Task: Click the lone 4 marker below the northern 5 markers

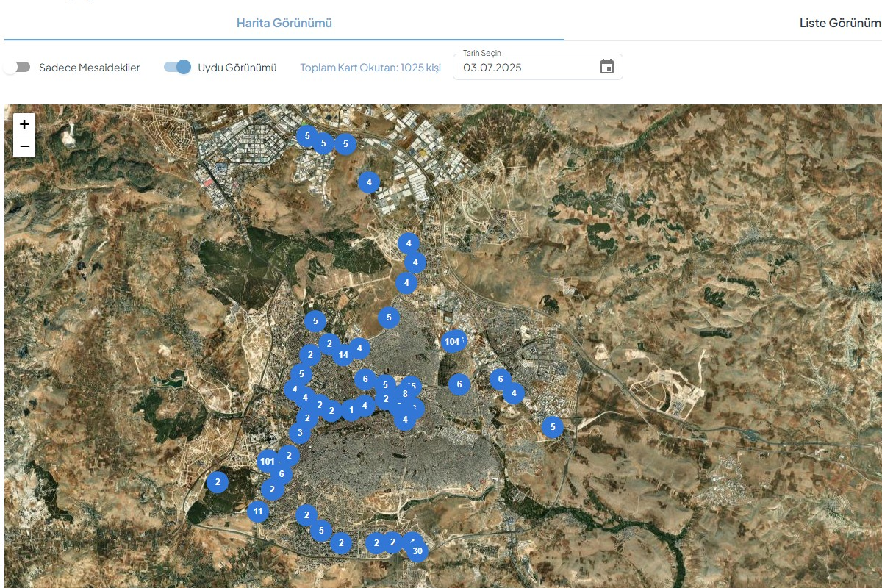Action: [x=368, y=182]
